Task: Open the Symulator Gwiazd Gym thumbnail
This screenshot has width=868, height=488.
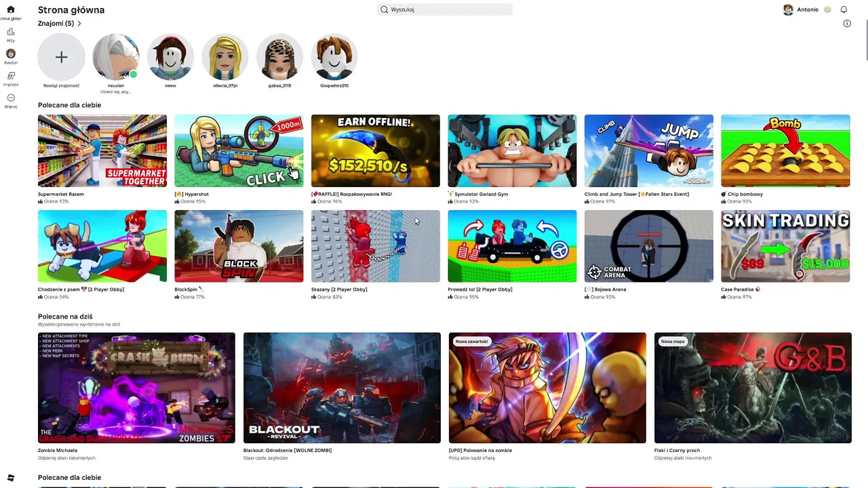Action: (512, 150)
